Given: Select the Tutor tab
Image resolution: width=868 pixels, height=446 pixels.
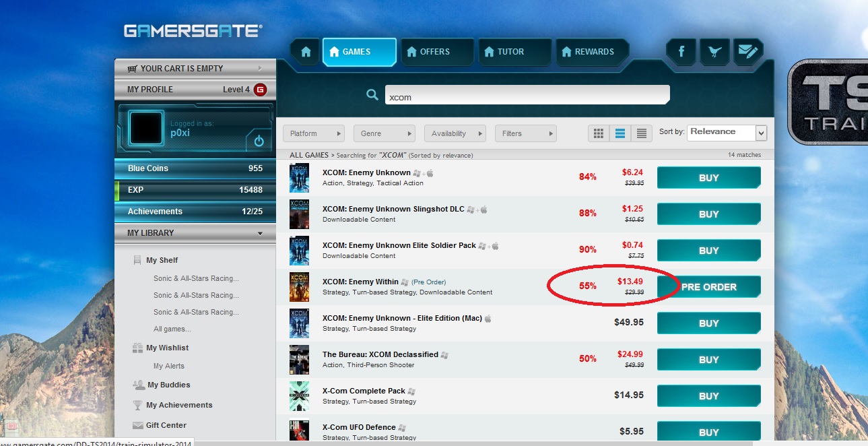Looking at the screenshot, I should coord(514,52).
